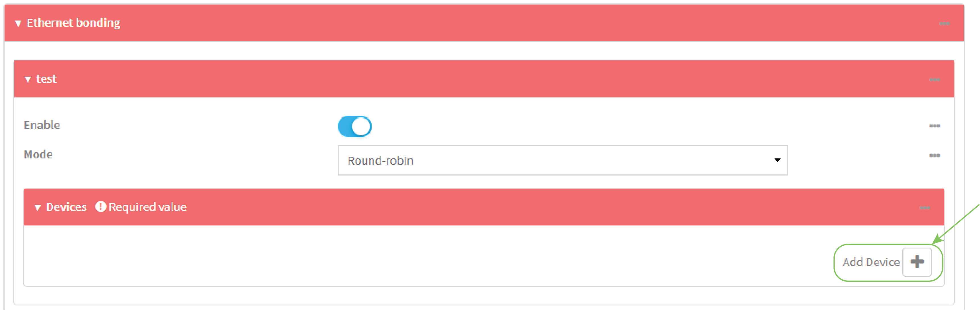Open Ethernet bonding section ellipsis menu

pos(944,24)
